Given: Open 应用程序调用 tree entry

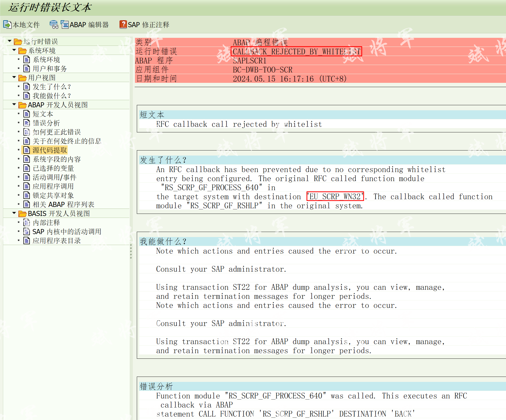Looking at the screenshot, I should click(x=53, y=186).
